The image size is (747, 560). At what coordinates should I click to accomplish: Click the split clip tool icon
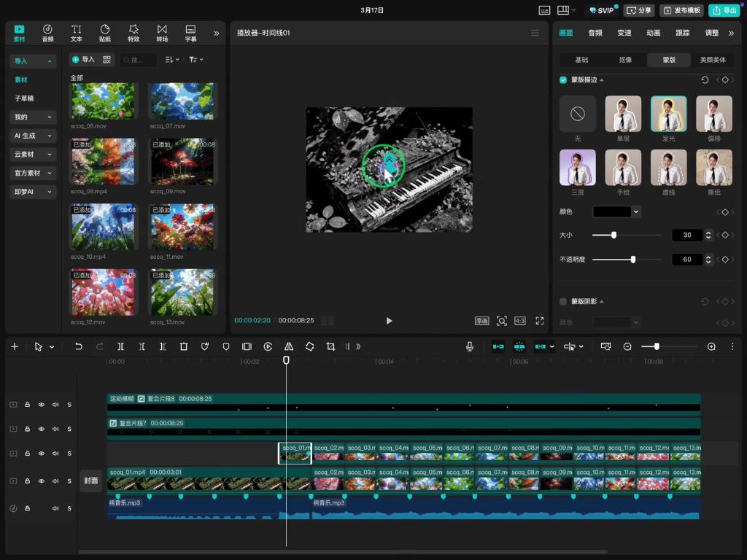[120, 346]
